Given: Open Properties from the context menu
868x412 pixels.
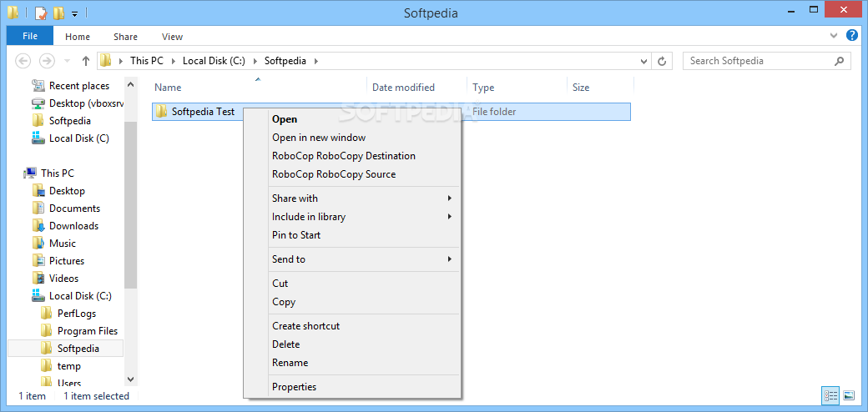Looking at the screenshot, I should [x=294, y=386].
